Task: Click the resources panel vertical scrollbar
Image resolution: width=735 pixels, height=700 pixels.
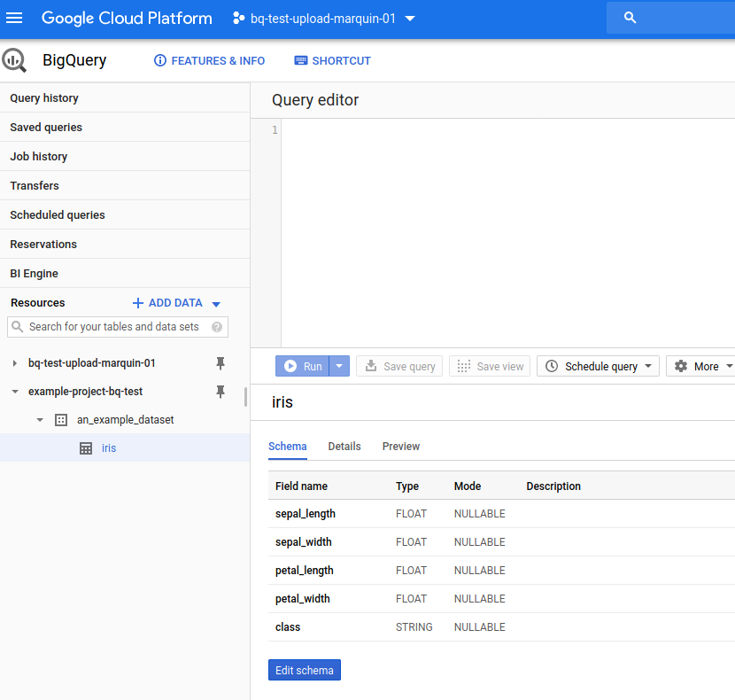Action: tap(245, 396)
